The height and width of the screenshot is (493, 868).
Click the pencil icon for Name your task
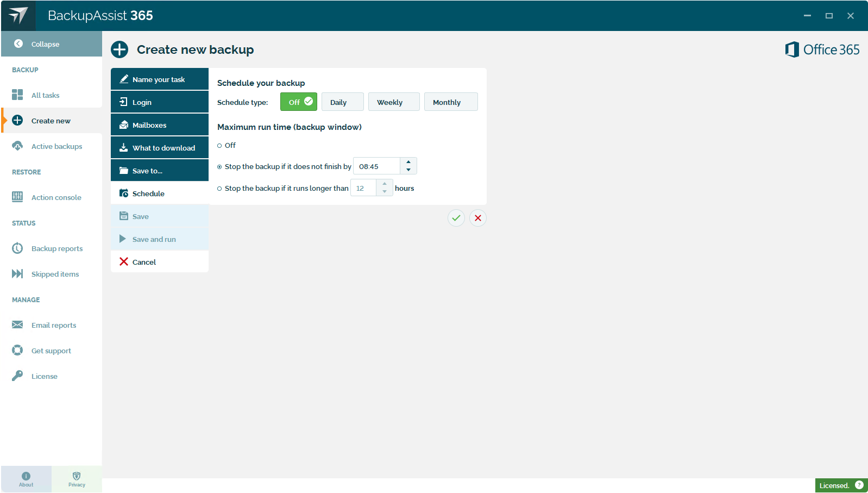124,79
